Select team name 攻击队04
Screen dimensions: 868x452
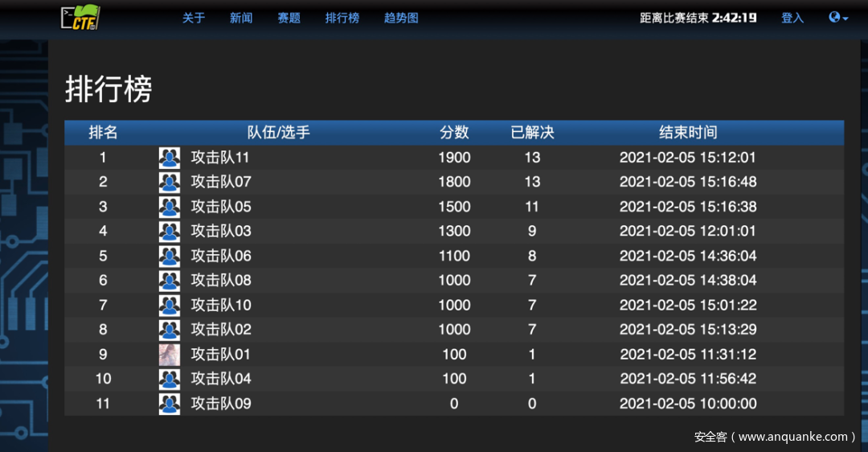pos(221,379)
